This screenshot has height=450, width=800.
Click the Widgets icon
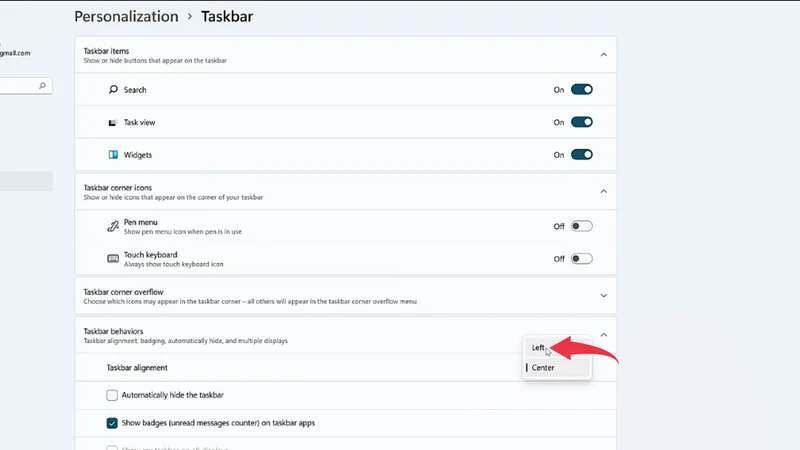[x=113, y=156]
